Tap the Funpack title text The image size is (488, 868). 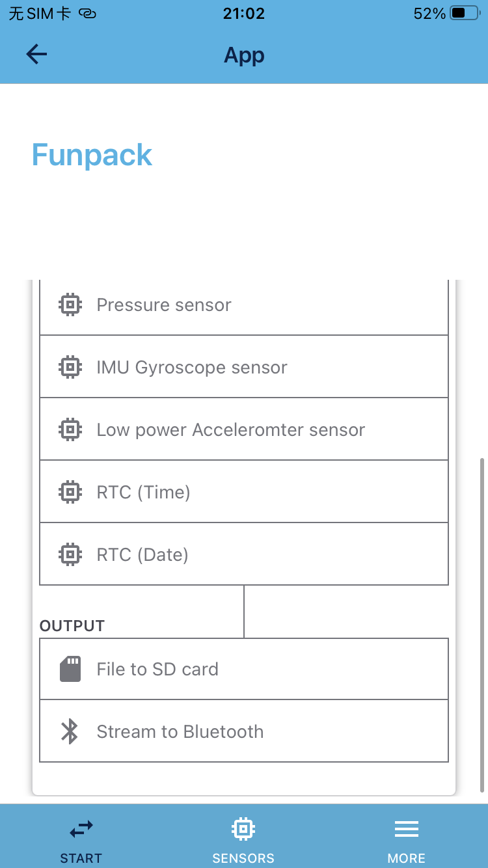pos(92,156)
